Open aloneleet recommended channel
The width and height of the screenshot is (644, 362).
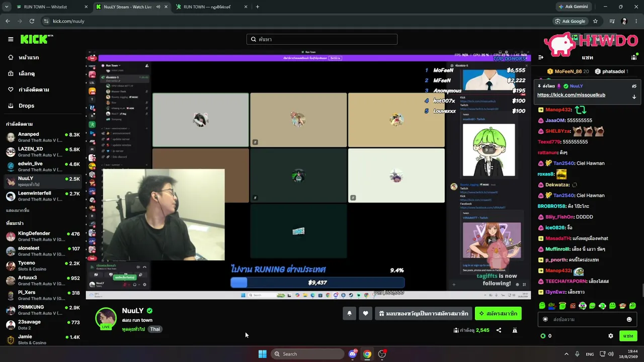click(x=43, y=251)
